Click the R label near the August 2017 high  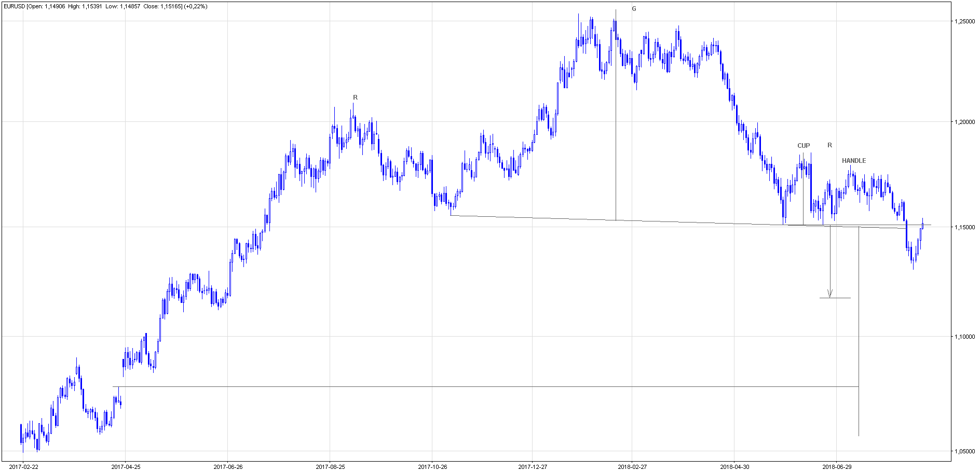[x=355, y=98]
